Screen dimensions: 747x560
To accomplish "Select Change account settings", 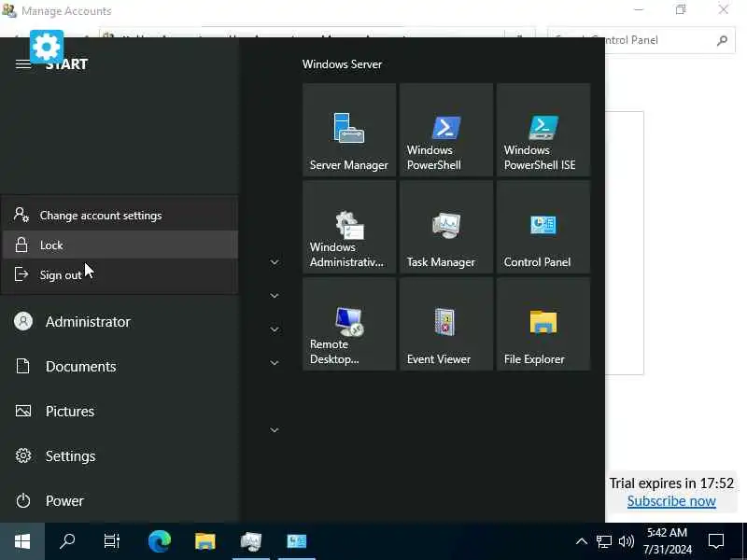I will click(x=120, y=216).
